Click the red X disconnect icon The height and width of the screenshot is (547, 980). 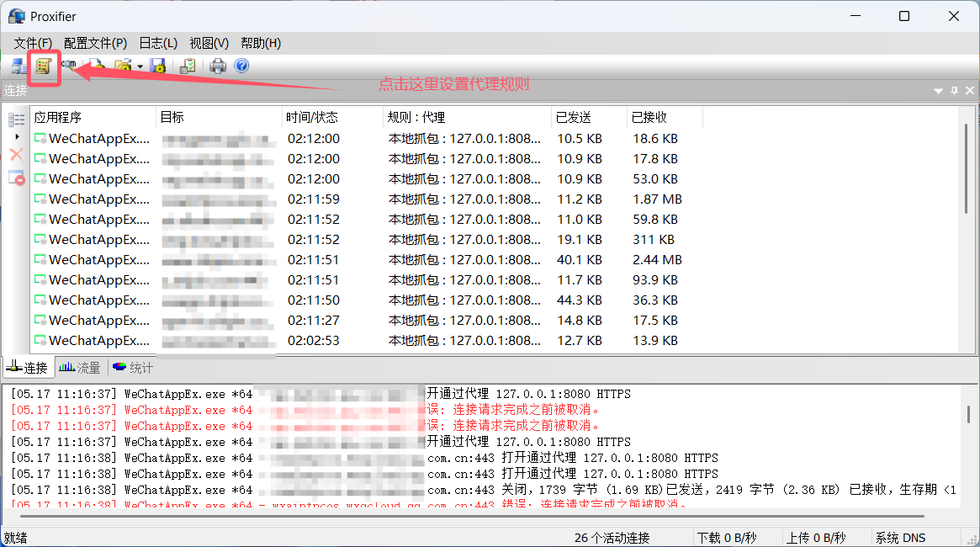coord(16,154)
